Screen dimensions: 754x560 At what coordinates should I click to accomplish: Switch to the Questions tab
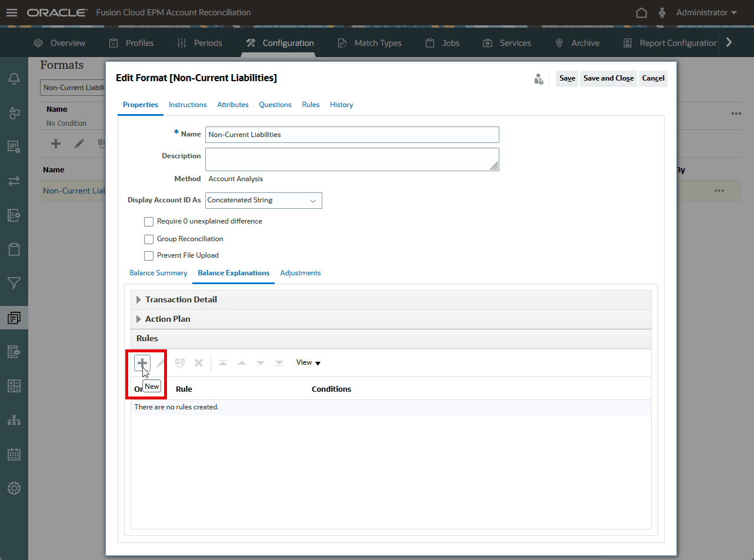pos(275,105)
